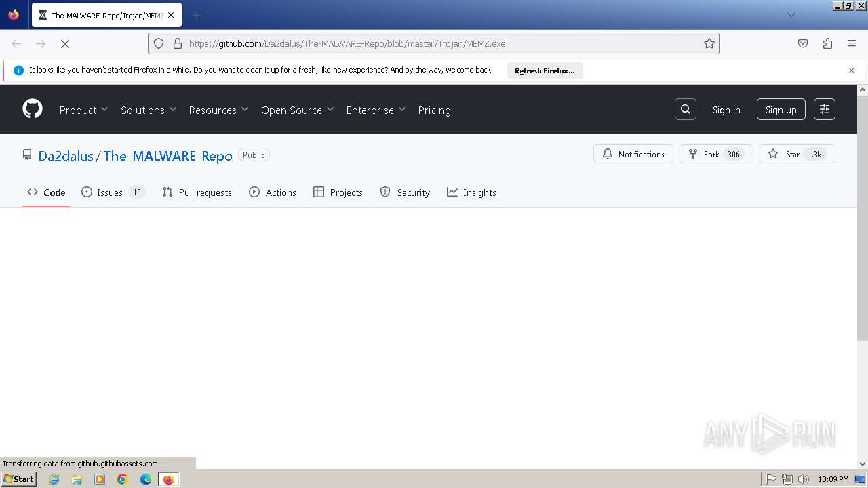Go back with the browser back arrow
The width and height of the screenshot is (868, 488).
coord(16,43)
